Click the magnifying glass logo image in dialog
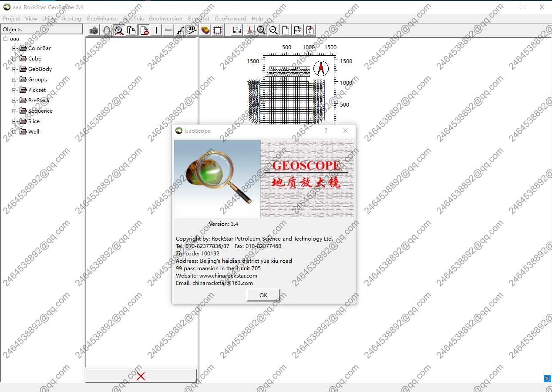The image size is (552, 392). click(217, 179)
